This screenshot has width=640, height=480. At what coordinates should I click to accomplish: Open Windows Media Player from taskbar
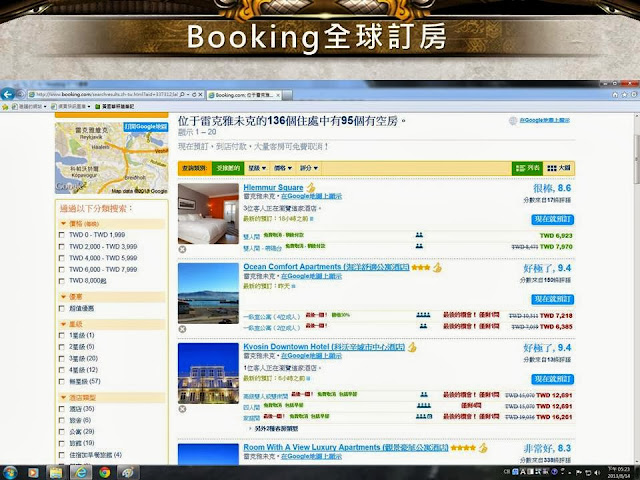(x=33, y=473)
